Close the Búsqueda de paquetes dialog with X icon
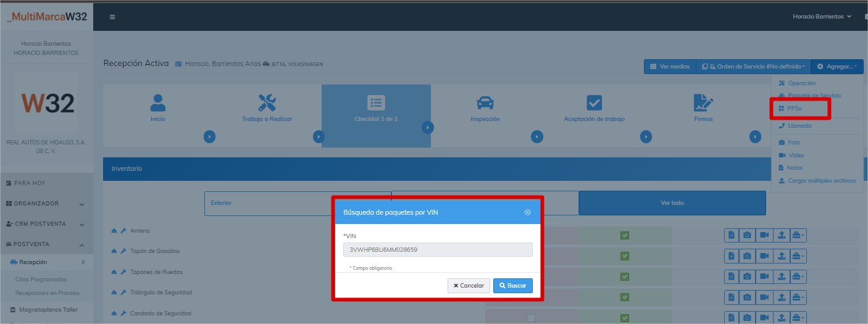Screen dimensions: 868x324 527,212
